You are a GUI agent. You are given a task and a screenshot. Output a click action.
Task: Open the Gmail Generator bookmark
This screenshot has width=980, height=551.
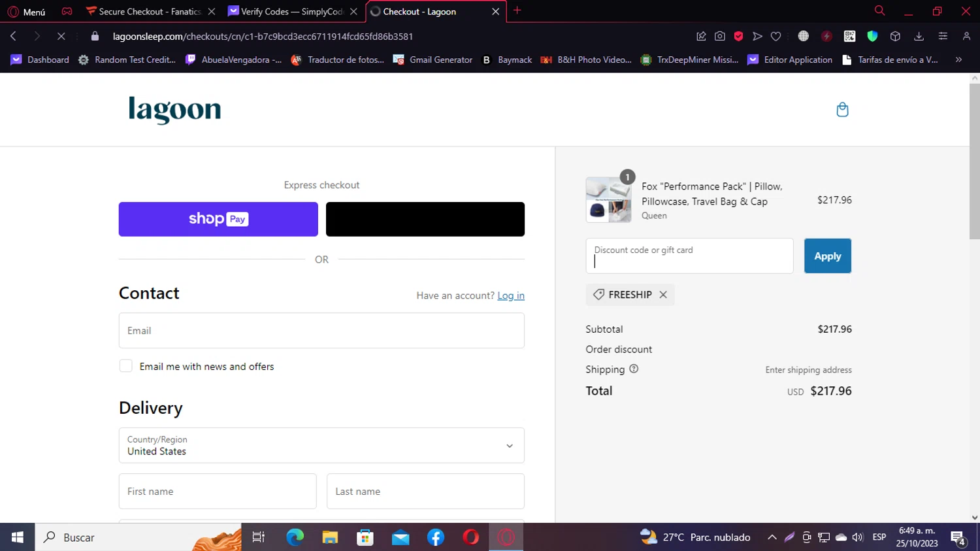[x=433, y=59]
